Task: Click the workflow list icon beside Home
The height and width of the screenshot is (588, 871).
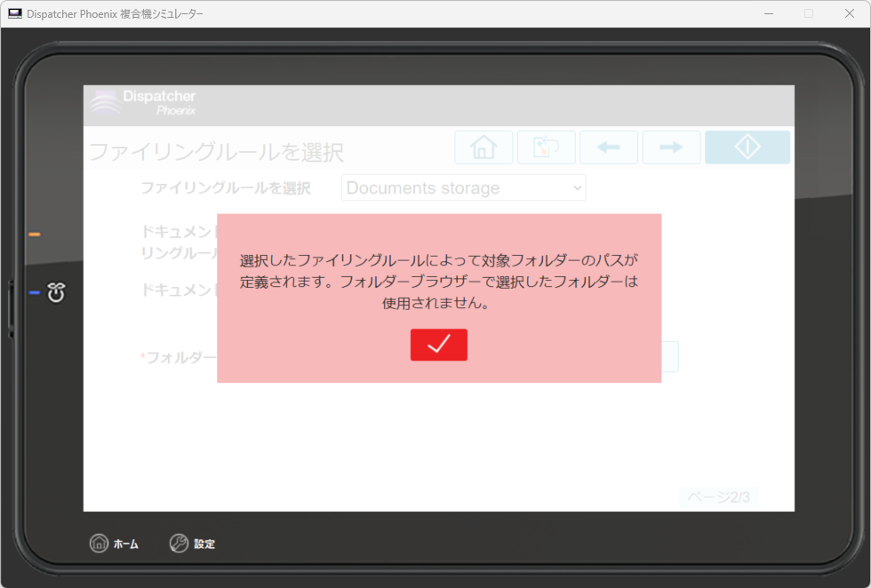Action: pyautogui.click(x=546, y=147)
